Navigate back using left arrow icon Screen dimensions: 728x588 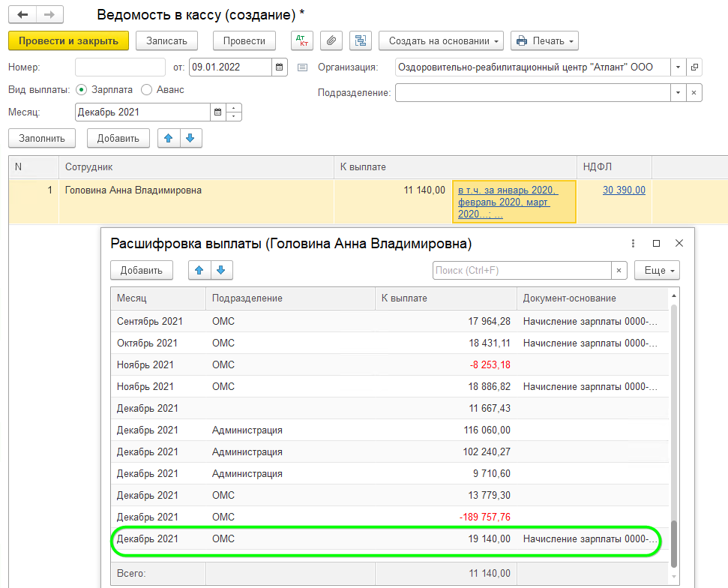(x=22, y=13)
